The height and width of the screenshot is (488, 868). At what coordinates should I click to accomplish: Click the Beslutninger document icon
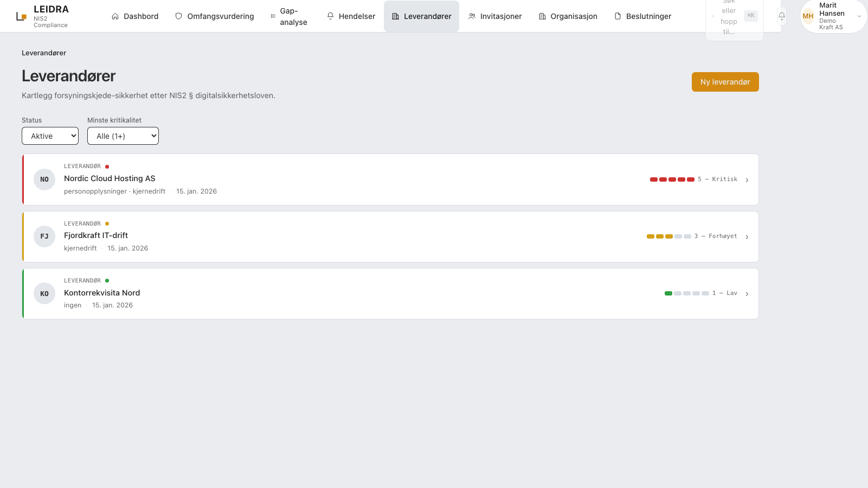618,16
